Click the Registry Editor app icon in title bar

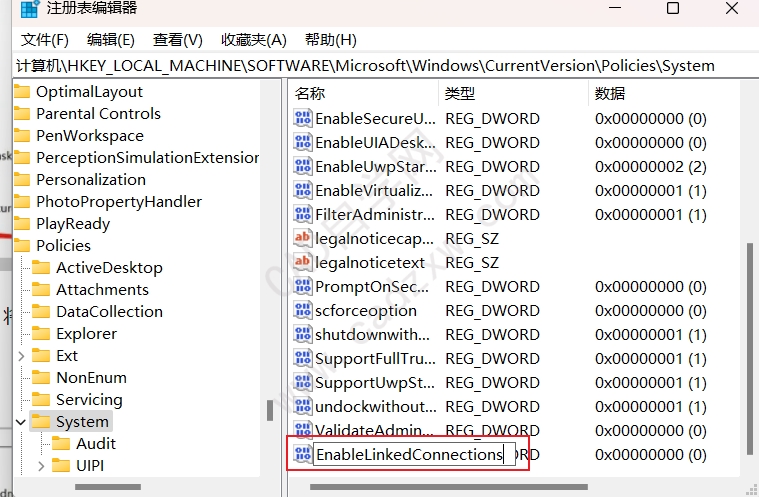30,8
